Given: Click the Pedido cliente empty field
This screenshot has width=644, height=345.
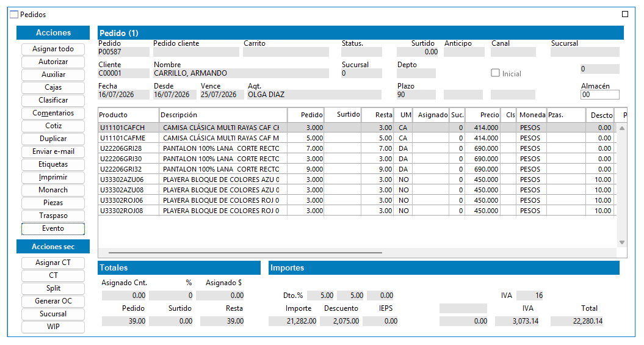Looking at the screenshot, I should (x=196, y=52).
